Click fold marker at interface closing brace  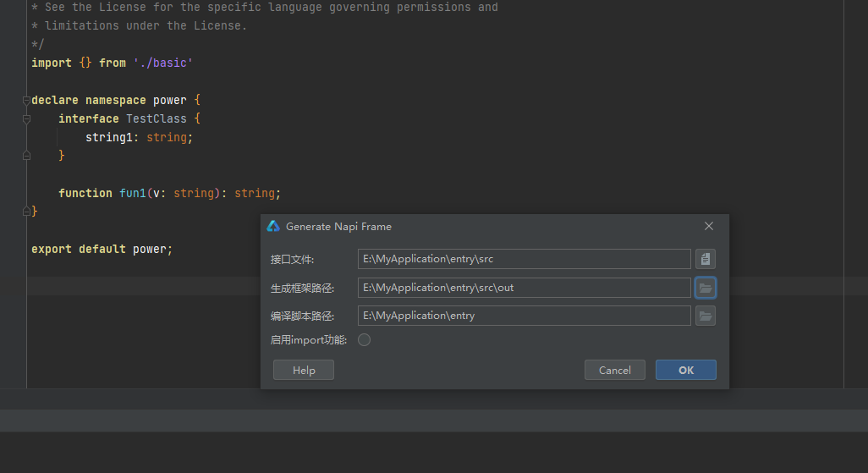[26, 156]
